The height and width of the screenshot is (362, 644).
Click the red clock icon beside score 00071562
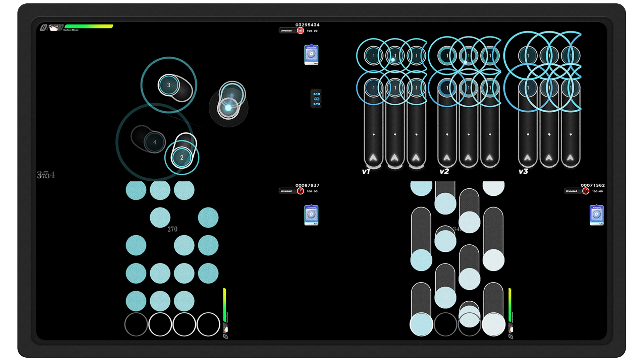[x=586, y=191]
